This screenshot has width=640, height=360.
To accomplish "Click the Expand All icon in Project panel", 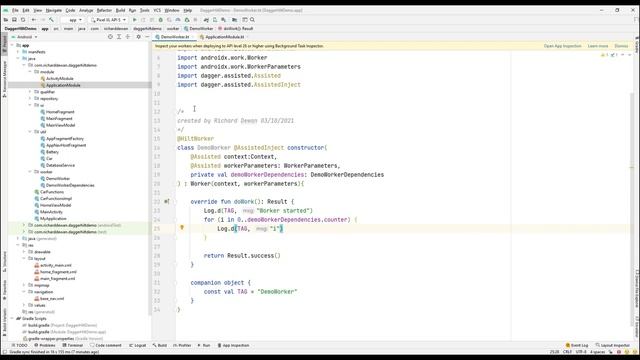I will point(119,37).
